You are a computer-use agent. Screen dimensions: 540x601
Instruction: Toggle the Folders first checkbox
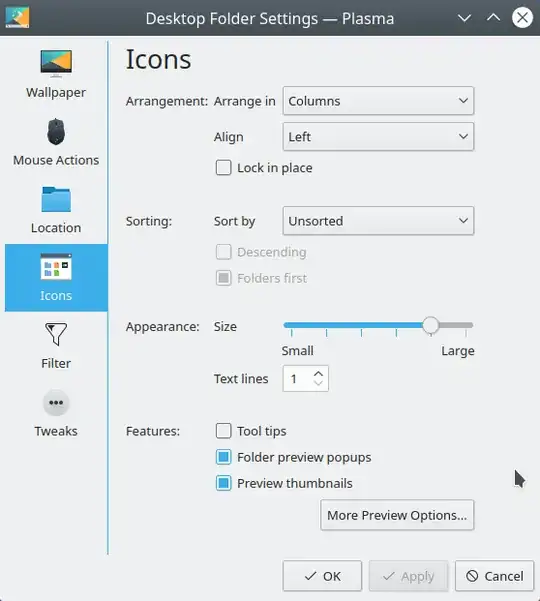[223, 278]
